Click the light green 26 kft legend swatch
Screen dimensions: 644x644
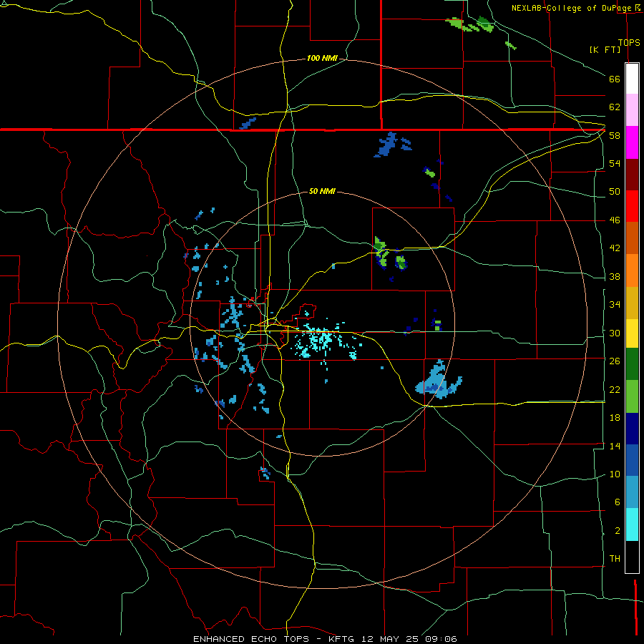(632, 396)
